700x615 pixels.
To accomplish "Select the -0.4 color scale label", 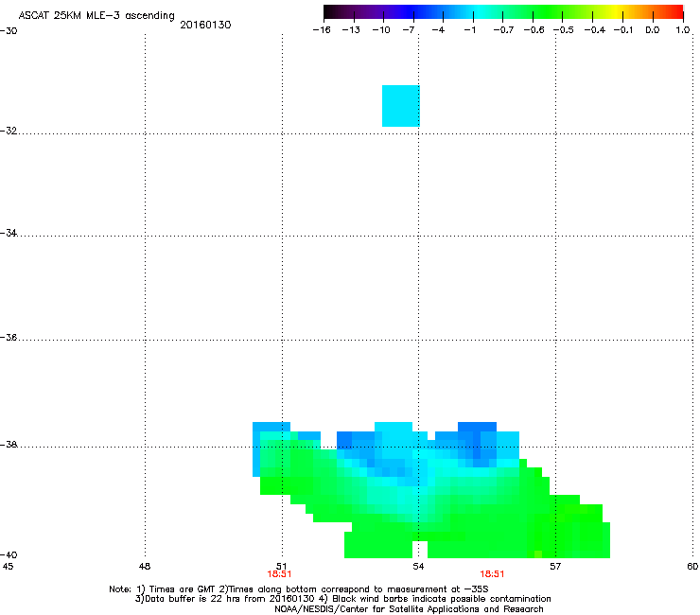I will click(x=595, y=30).
